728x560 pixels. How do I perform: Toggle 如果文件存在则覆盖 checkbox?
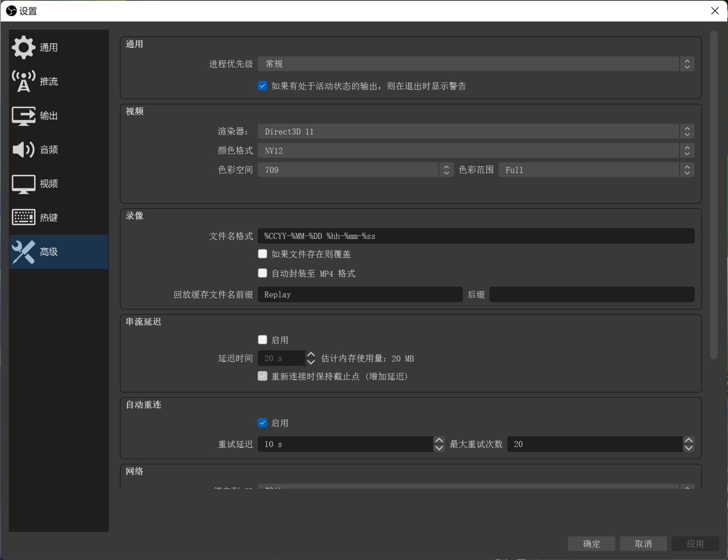262,254
